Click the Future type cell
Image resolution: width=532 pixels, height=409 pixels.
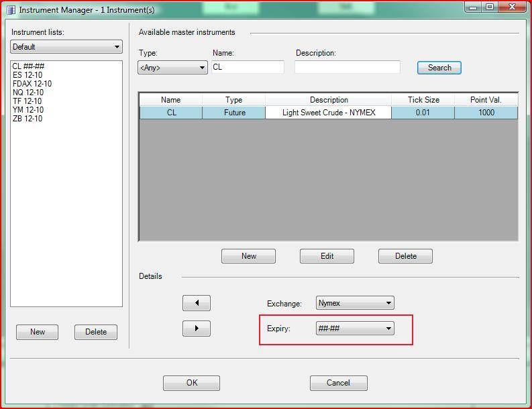pyautogui.click(x=234, y=113)
